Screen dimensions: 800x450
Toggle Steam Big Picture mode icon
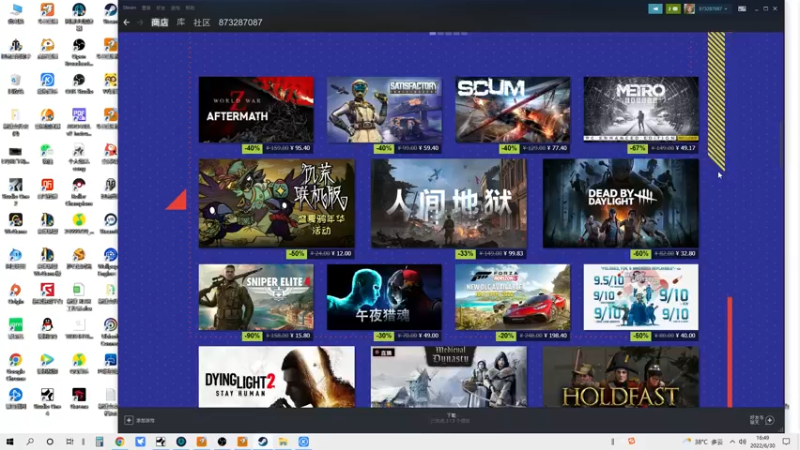tap(742, 9)
